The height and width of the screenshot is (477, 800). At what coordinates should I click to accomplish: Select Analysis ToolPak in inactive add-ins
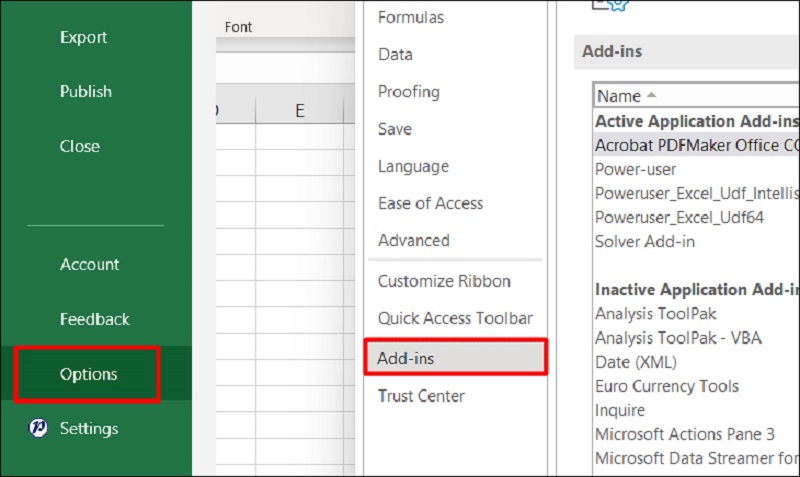pyautogui.click(x=655, y=313)
